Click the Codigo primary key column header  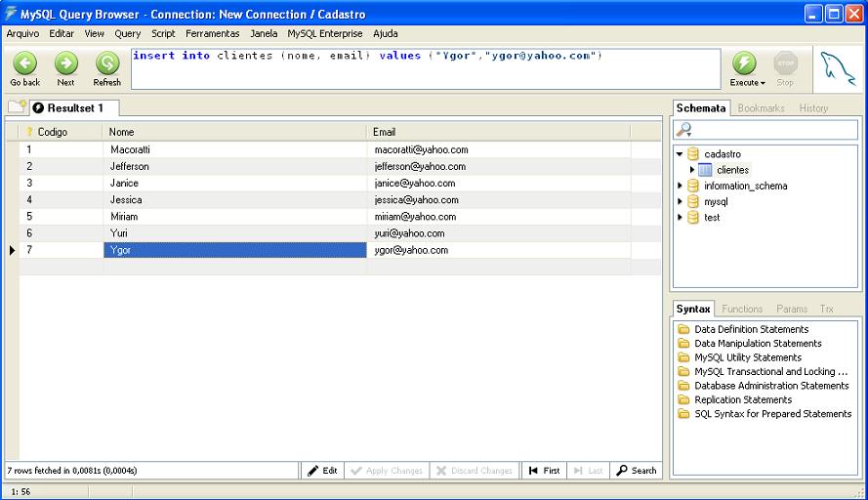[x=61, y=132]
